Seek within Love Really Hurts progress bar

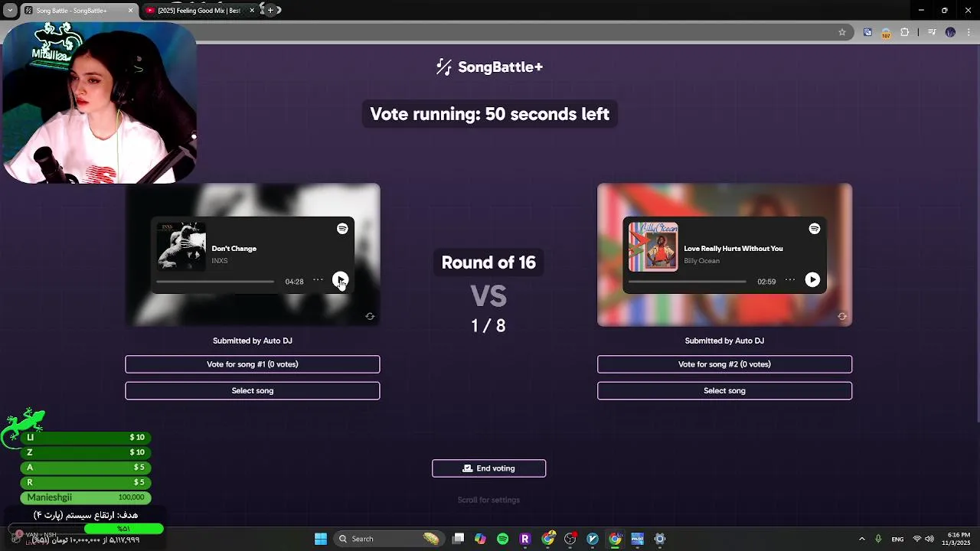pos(688,282)
